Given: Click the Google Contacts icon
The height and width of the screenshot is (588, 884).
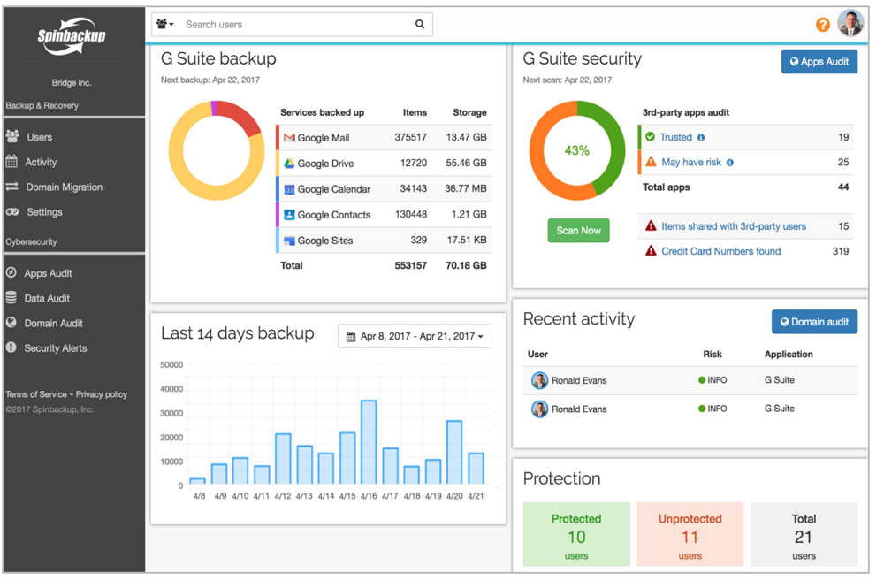Looking at the screenshot, I should (x=289, y=215).
